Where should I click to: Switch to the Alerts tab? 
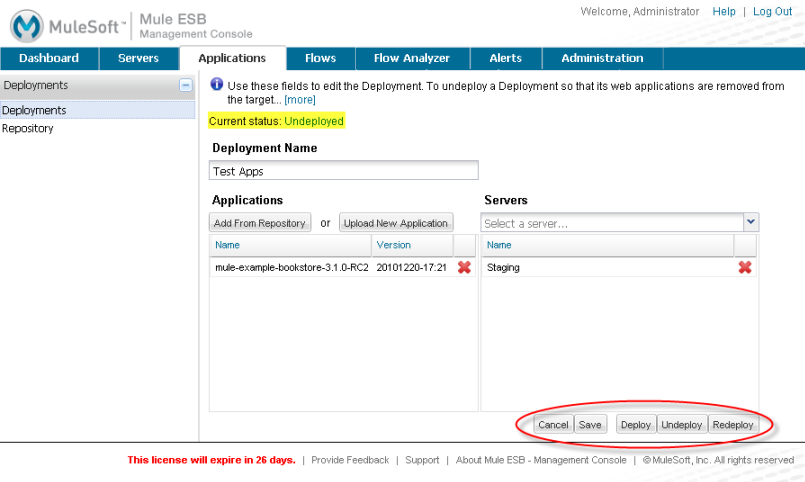point(505,58)
